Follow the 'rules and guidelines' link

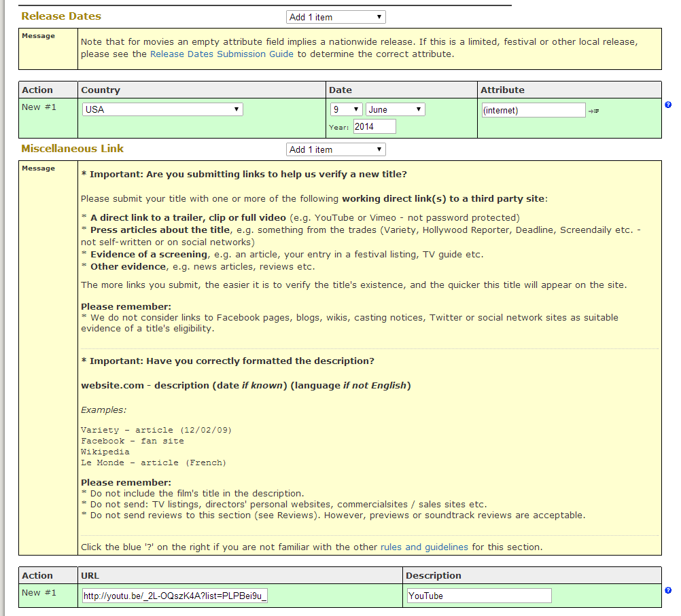[x=424, y=547]
